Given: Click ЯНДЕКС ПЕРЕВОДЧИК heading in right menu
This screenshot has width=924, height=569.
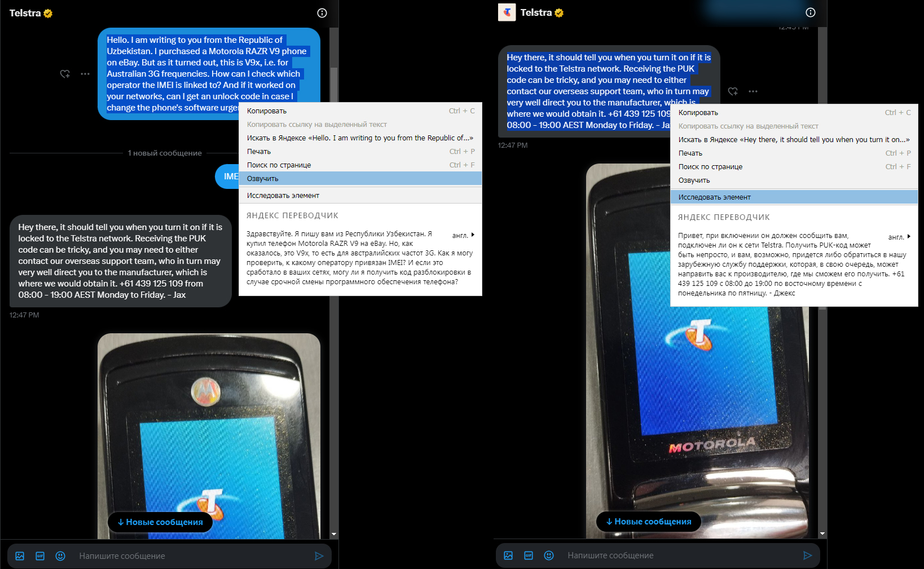Looking at the screenshot, I should pos(724,217).
